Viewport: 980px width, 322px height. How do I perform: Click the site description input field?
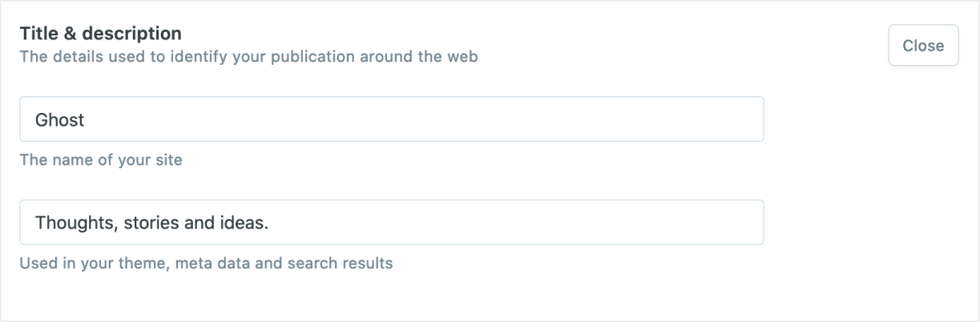pos(391,222)
